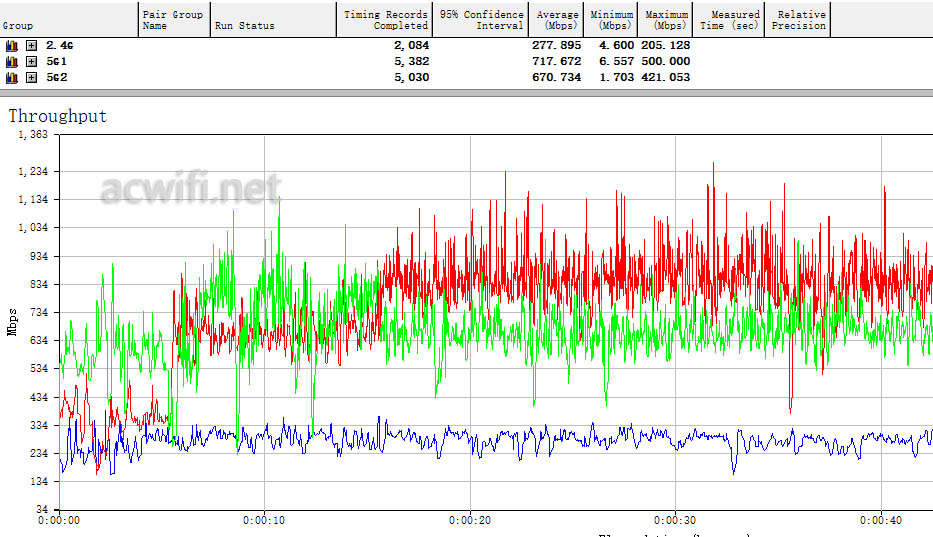
Task: Sort by Average (Mbps) column header
Action: click(x=557, y=20)
